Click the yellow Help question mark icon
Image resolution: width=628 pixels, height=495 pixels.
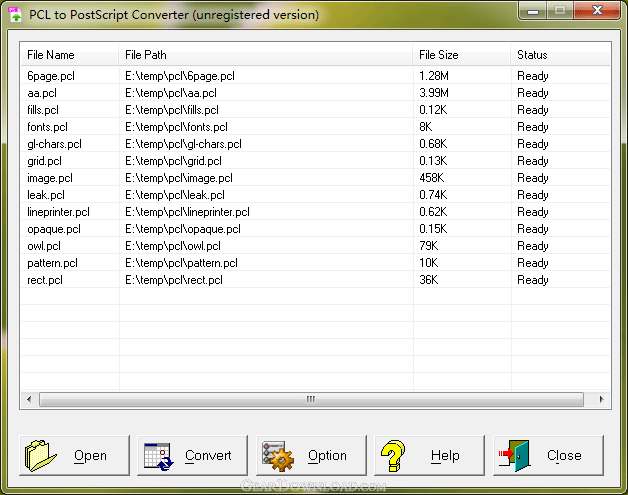[x=393, y=456]
